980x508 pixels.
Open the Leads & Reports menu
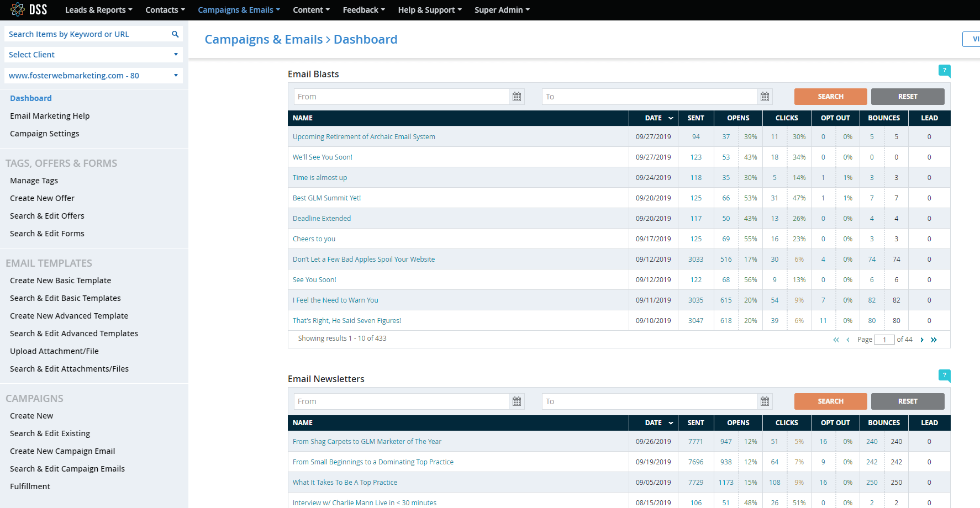point(98,10)
